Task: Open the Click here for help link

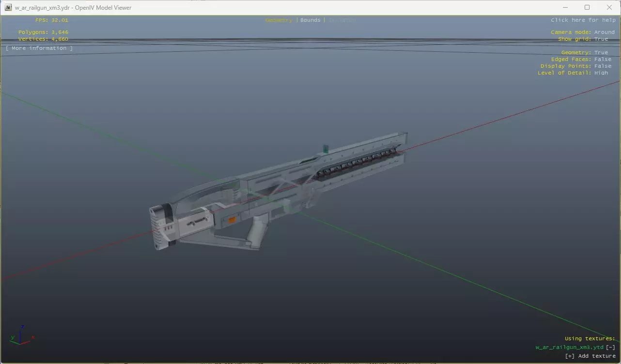Action: pyautogui.click(x=583, y=20)
